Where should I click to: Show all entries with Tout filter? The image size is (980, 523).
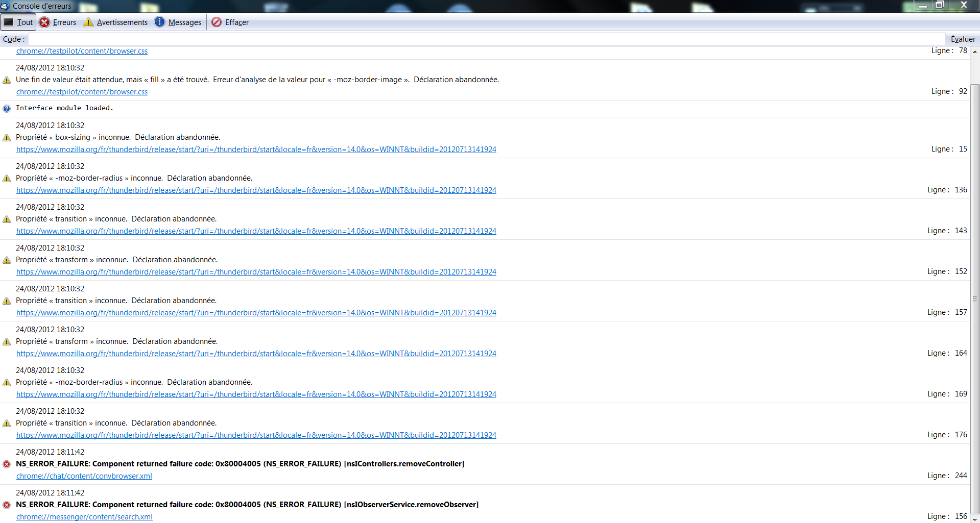(x=18, y=22)
